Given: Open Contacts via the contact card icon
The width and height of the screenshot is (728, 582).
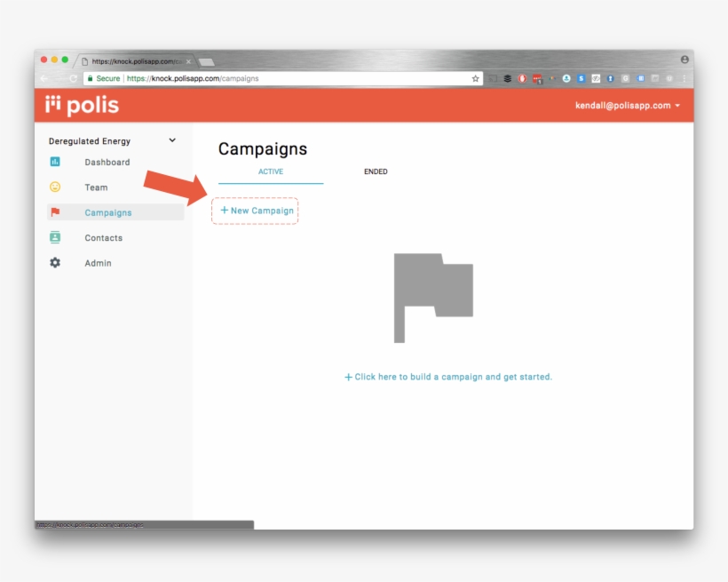Looking at the screenshot, I should point(56,237).
